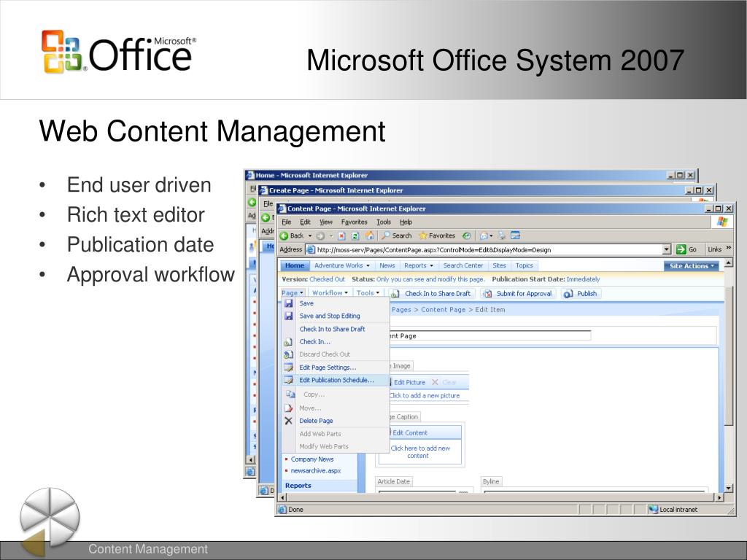
Task: Click the green Go arrow button
Action: [x=681, y=249]
